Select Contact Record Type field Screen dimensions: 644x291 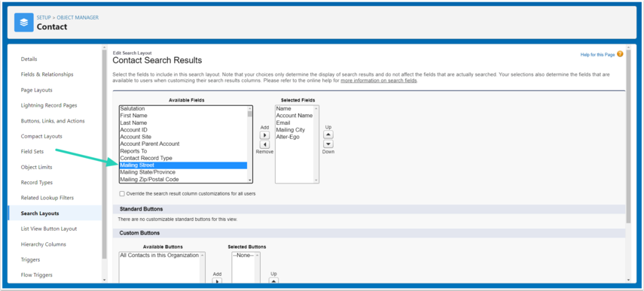pyautogui.click(x=183, y=158)
